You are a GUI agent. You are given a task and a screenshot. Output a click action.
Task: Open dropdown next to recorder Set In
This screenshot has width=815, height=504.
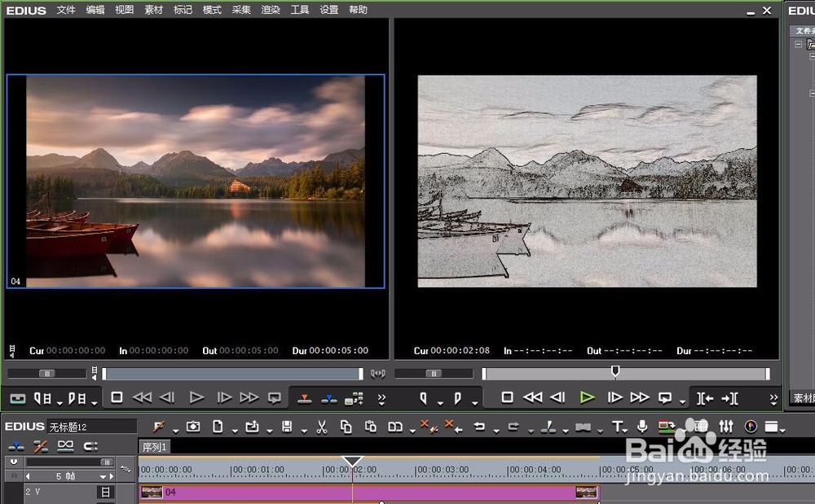coord(440,403)
